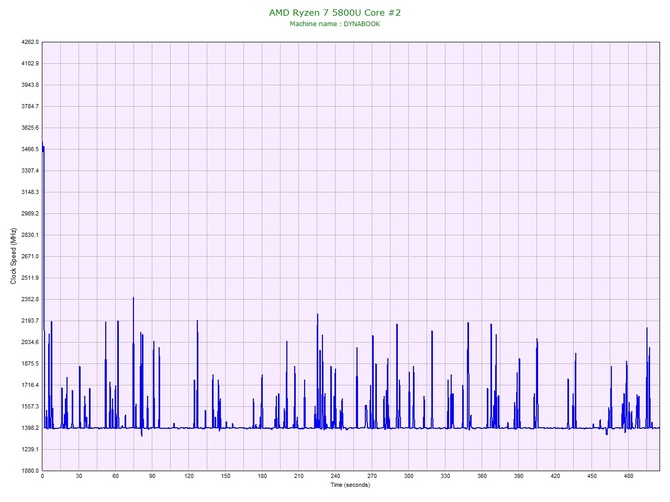Click the 1716.4 y-axis value
Image resolution: width=670 pixels, height=502 pixels.
(x=30, y=385)
